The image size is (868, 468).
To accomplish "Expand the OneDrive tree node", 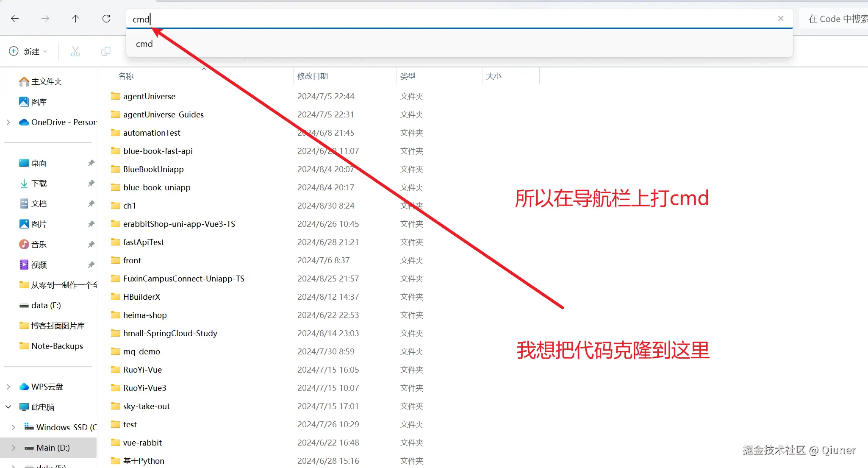I will tap(8, 122).
